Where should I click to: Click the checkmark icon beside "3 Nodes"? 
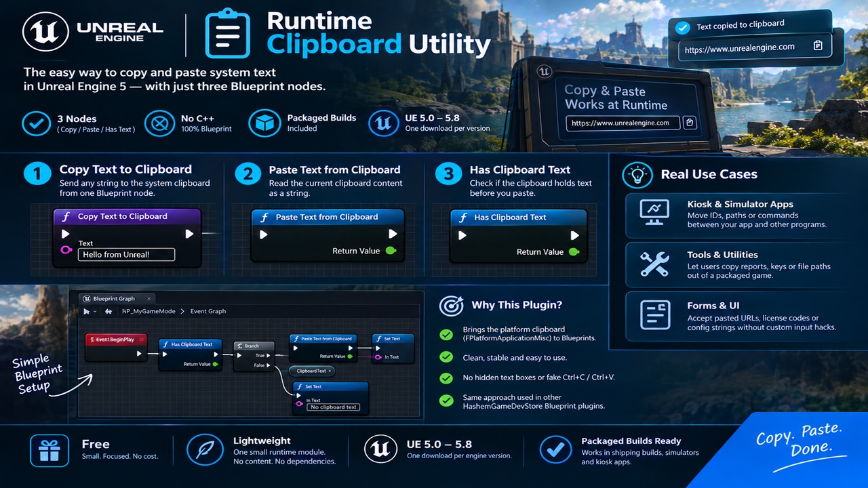click(x=36, y=123)
